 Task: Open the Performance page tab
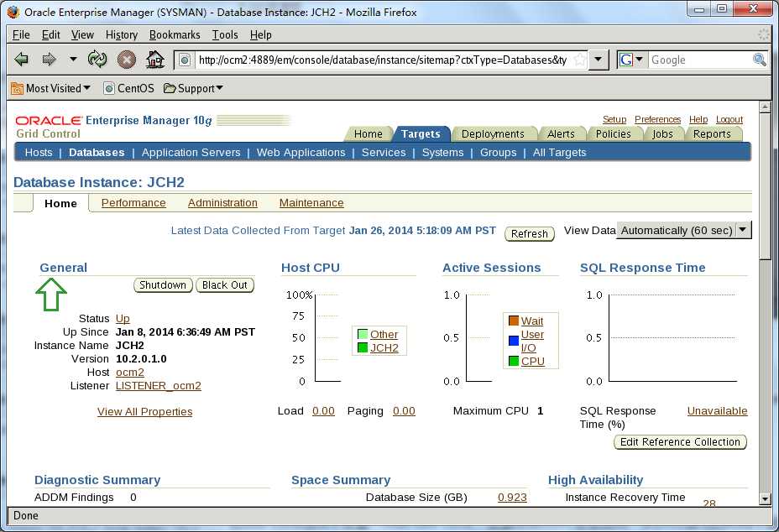[133, 203]
